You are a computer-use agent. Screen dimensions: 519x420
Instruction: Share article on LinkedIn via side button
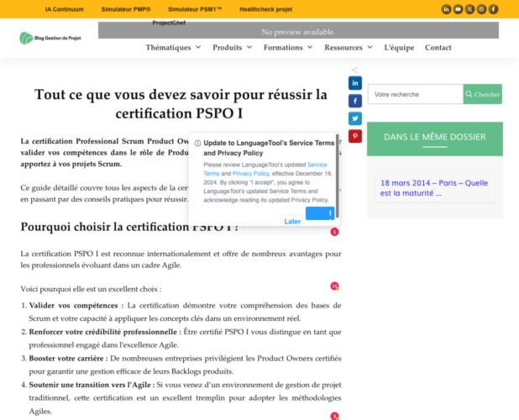355,83
